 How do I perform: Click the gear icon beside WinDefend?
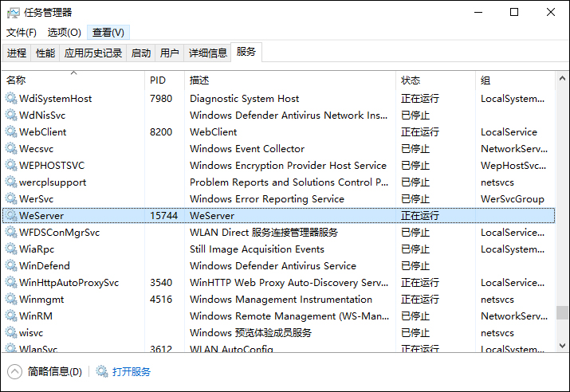11,265
